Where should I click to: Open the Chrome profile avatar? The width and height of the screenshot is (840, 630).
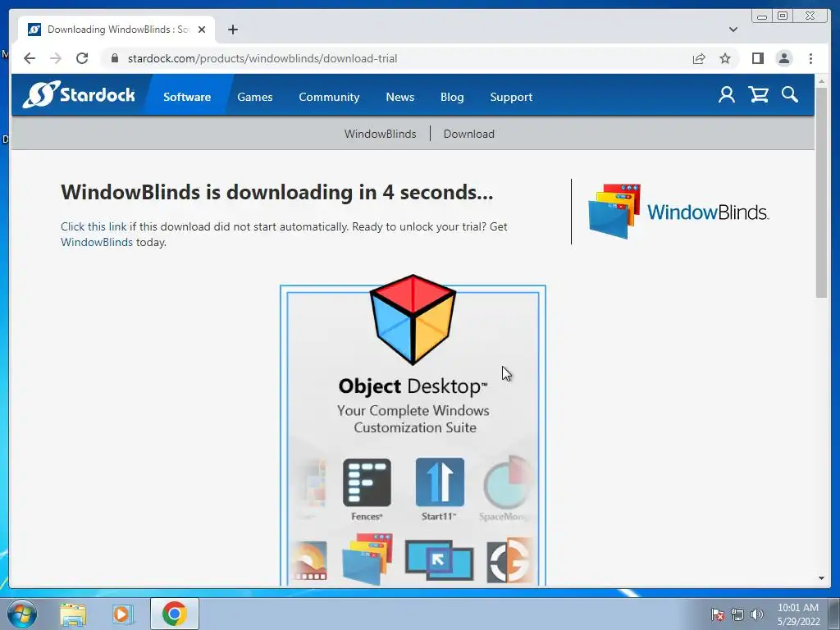(783, 58)
